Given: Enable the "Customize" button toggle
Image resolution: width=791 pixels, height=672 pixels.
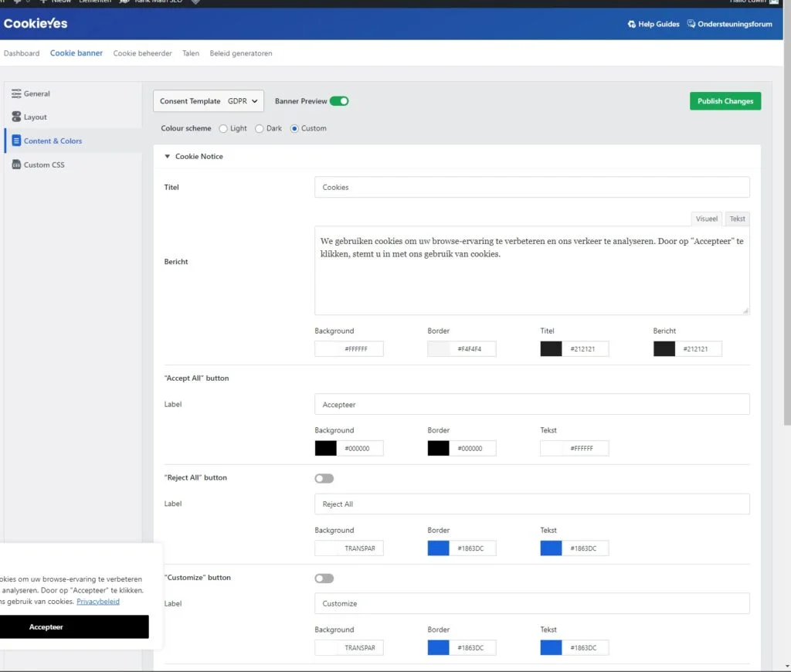Looking at the screenshot, I should pos(324,578).
